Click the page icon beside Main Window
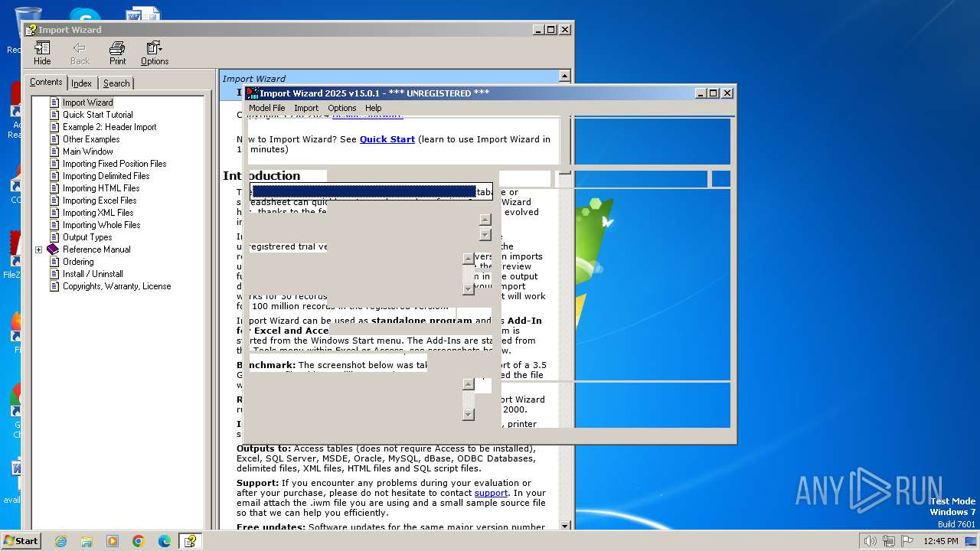Viewport: 980px width, 551px height. point(54,152)
